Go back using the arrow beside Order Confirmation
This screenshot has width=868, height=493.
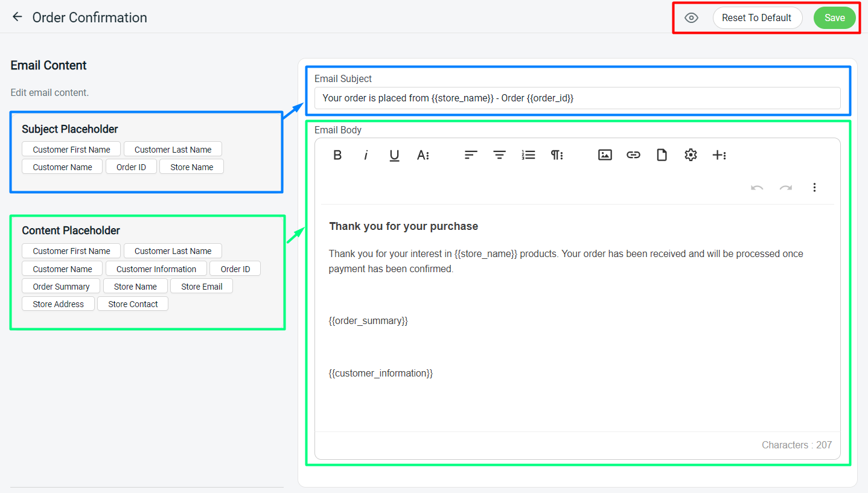pyautogui.click(x=17, y=17)
